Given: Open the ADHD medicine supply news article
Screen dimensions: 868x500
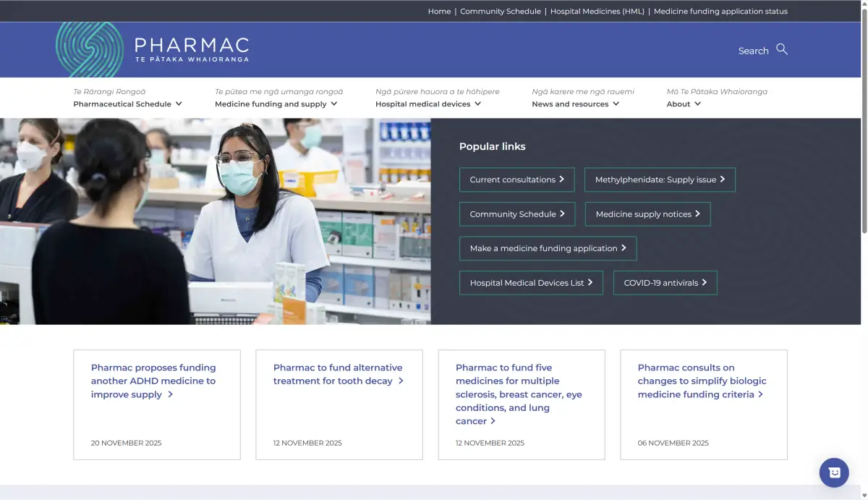Looking at the screenshot, I should click(153, 381).
